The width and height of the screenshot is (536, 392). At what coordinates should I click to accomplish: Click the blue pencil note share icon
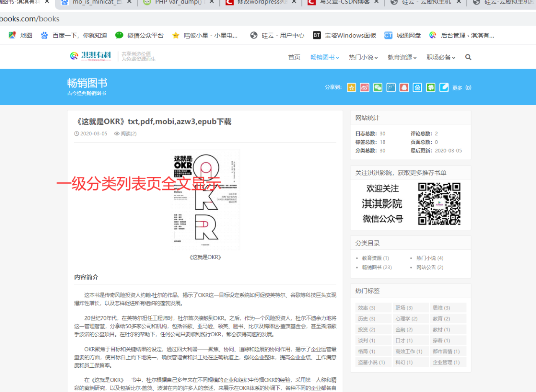[x=444, y=88]
